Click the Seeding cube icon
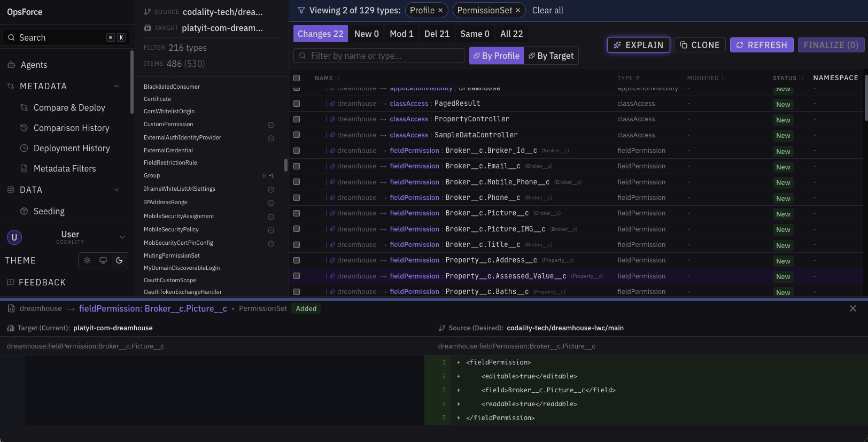The width and height of the screenshot is (868, 442). coord(24,211)
